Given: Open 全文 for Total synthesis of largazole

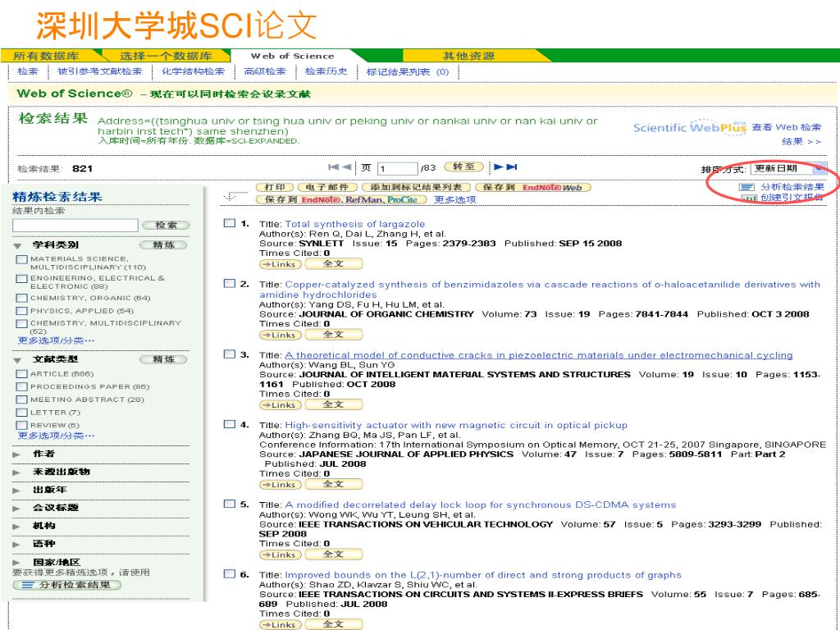Looking at the screenshot, I should tap(334, 263).
